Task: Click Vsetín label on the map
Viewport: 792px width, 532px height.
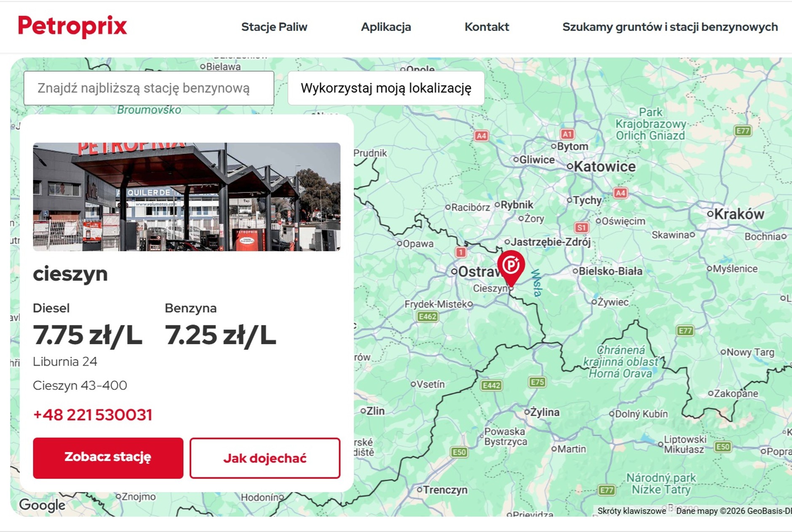Action: (x=431, y=384)
